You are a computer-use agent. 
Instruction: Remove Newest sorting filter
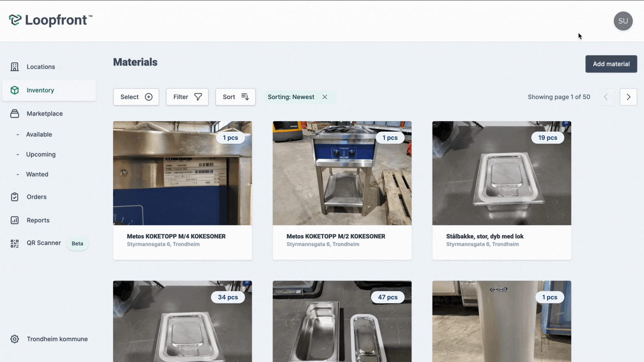(324, 97)
